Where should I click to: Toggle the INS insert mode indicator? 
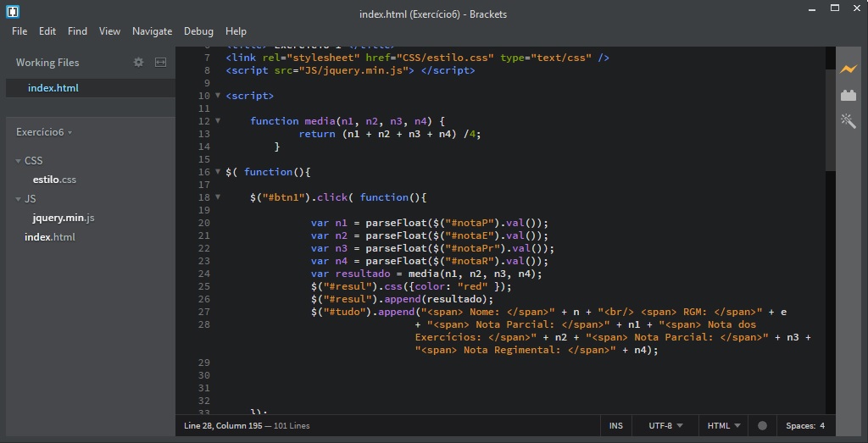click(x=615, y=426)
